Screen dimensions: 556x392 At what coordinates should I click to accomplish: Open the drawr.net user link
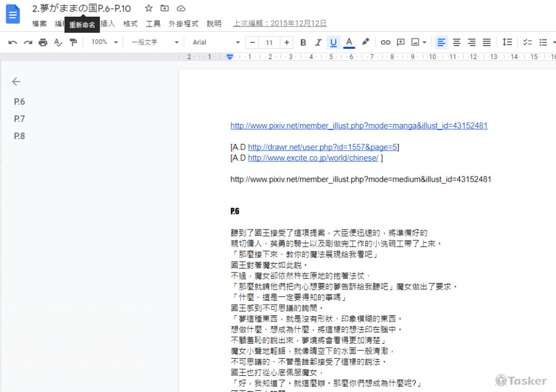click(x=322, y=147)
